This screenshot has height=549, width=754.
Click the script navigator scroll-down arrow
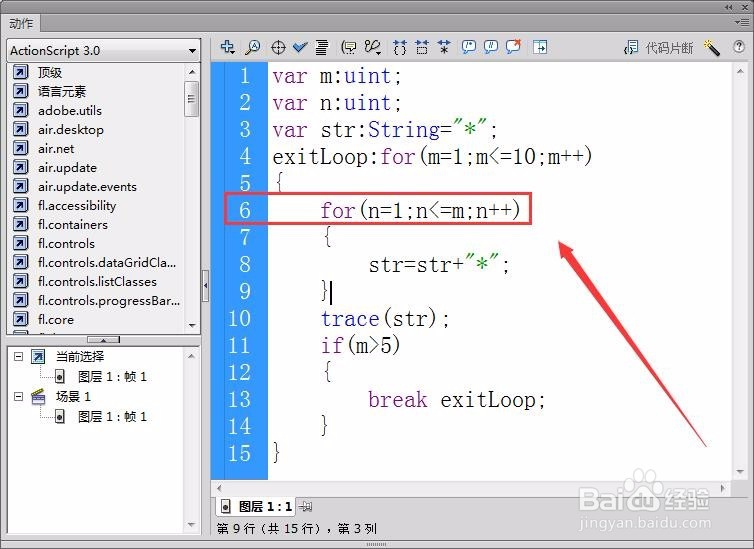pyautogui.click(x=191, y=524)
